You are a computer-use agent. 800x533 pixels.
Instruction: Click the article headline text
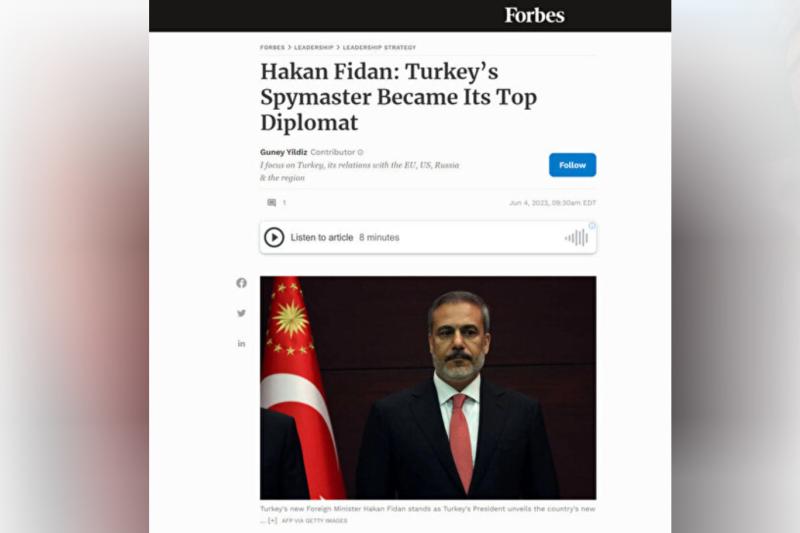(398, 97)
